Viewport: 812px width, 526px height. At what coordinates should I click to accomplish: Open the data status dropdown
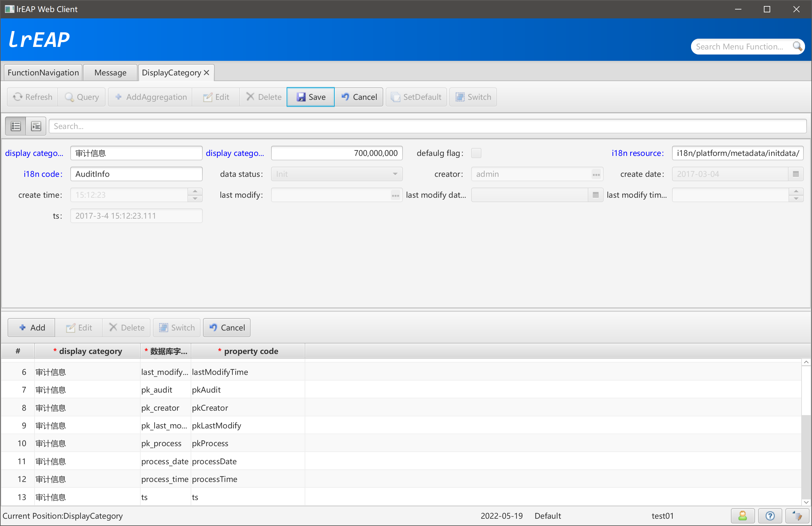tap(337, 174)
